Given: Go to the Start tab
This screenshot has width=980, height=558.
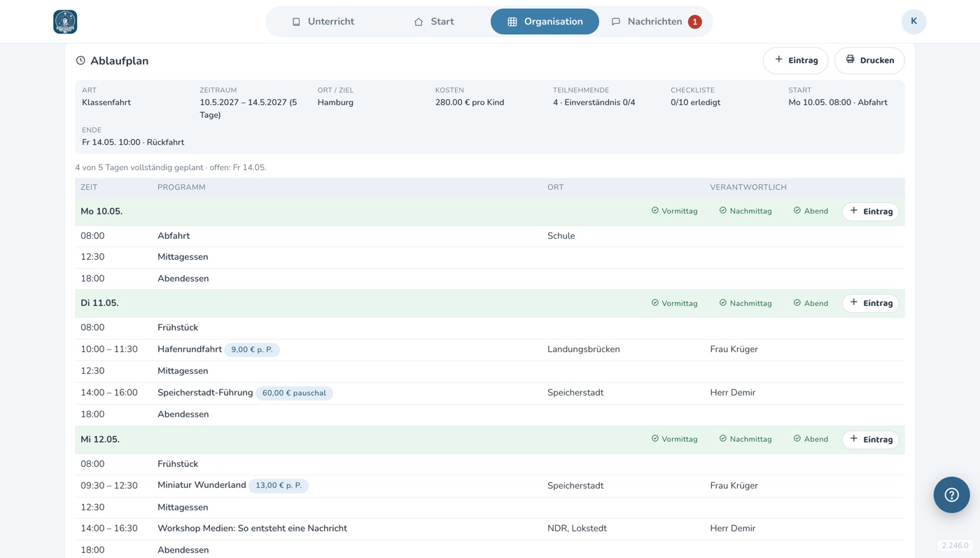Looking at the screenshot, I should (434, 22).
